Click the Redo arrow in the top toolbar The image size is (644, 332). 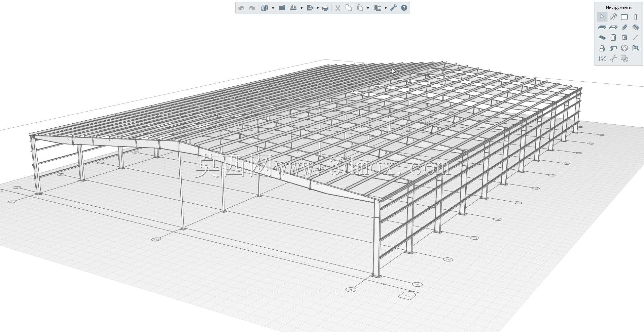pos(252,8)
